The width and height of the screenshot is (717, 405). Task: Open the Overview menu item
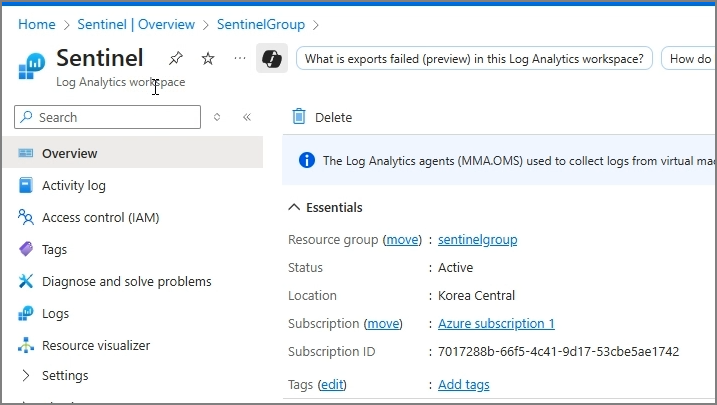pos(133,153)
